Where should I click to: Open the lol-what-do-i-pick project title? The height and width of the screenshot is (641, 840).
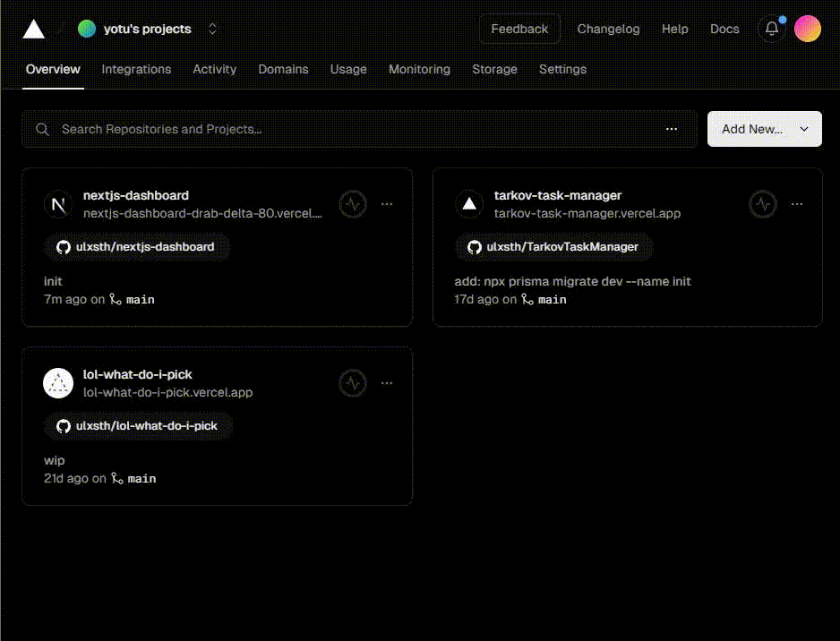click(x=138, y=374)
